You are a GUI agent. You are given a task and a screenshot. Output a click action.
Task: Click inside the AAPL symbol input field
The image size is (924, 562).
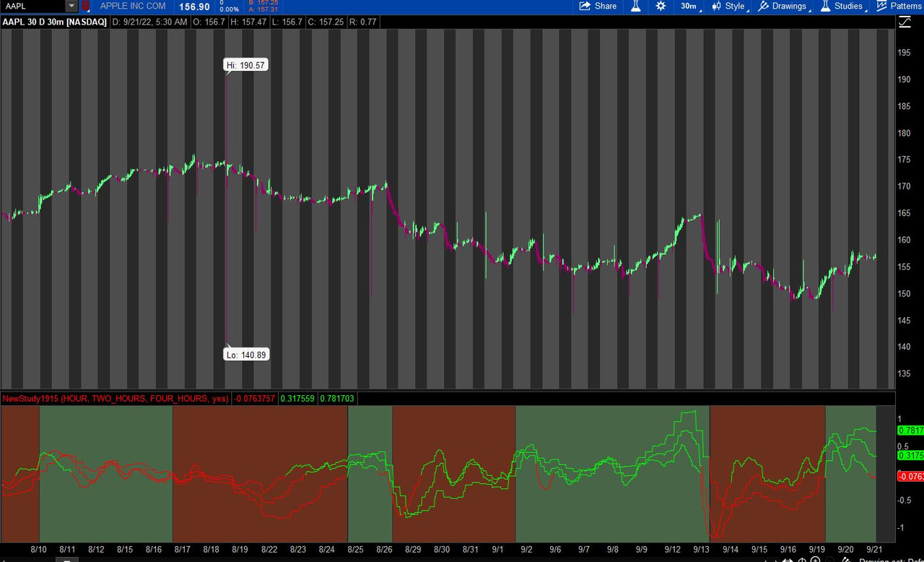point(32,6)
